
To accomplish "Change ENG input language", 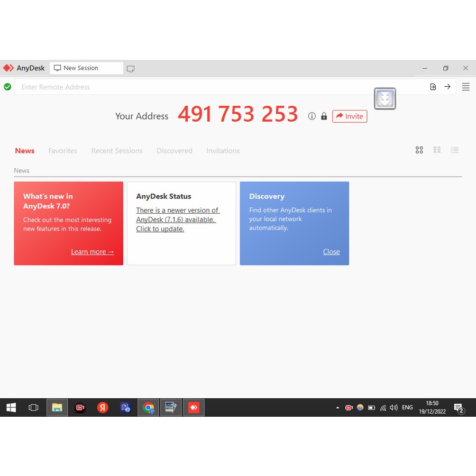I will [x=407, y=408].
